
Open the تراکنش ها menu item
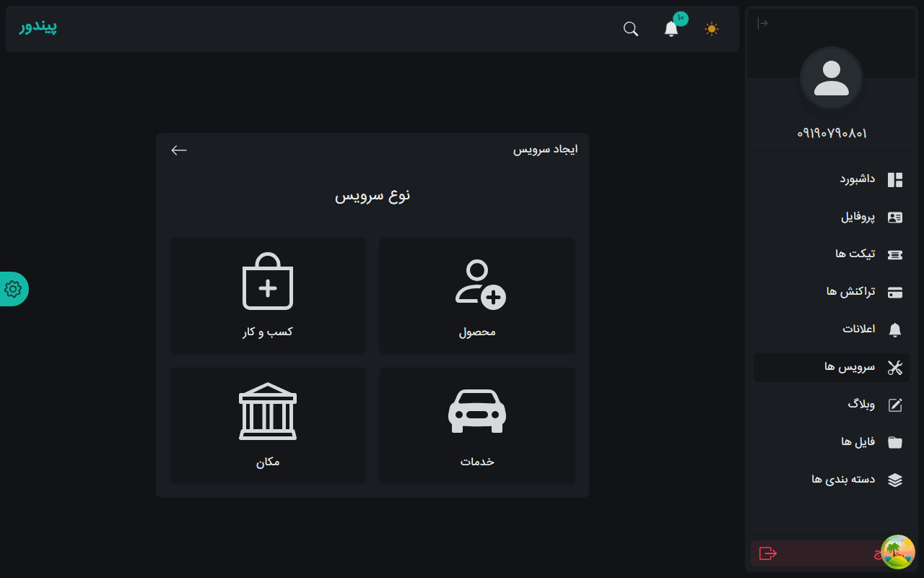[832, 292]
